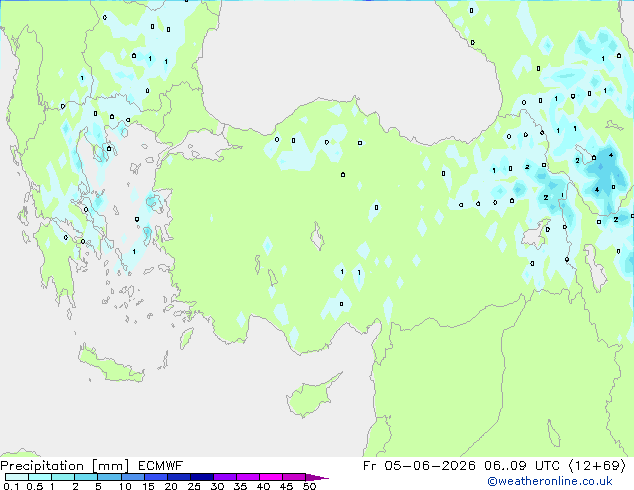Click the '40' legend scale label

(263, 486)
